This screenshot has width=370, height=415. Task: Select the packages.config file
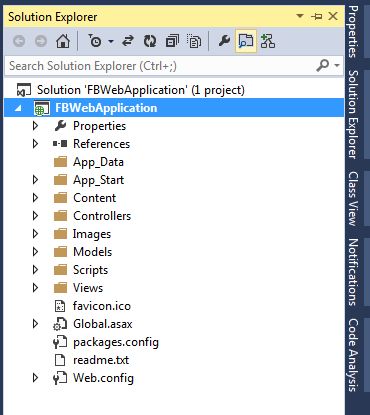click(x=116, y=342)
